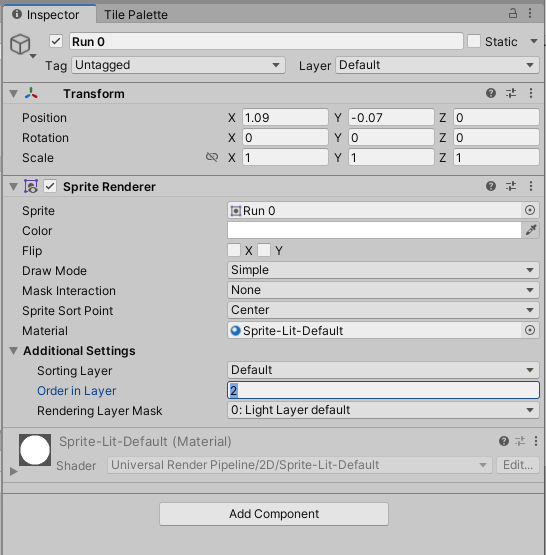This screenshot has width=546, height=555.
Task: Click the Sprite Renderer component icon
Action: pos(31,186)
